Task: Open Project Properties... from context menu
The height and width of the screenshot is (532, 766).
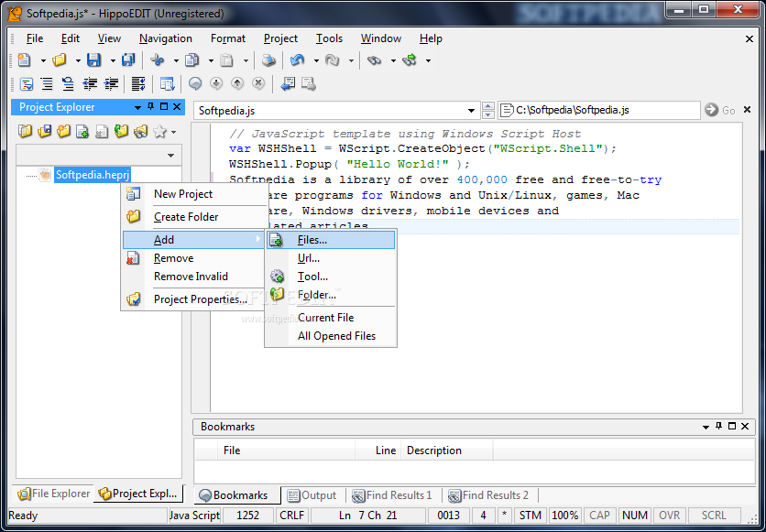Action: pos(194,299)
